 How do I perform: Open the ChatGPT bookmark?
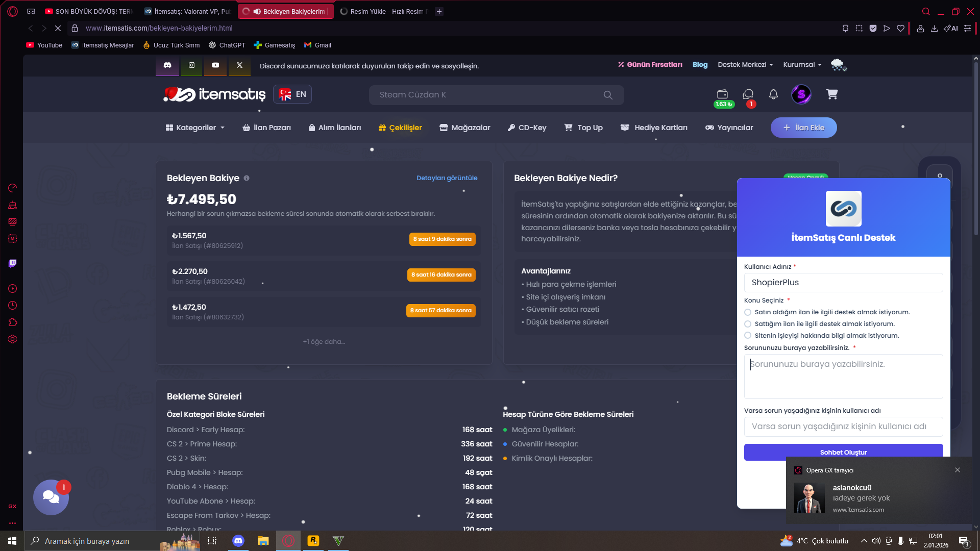[x=227, y=45]
